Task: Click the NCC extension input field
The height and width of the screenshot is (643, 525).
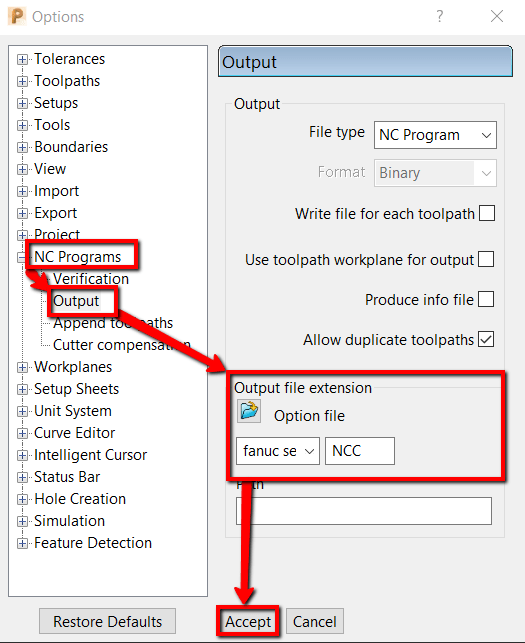Action: click(360, 451)
